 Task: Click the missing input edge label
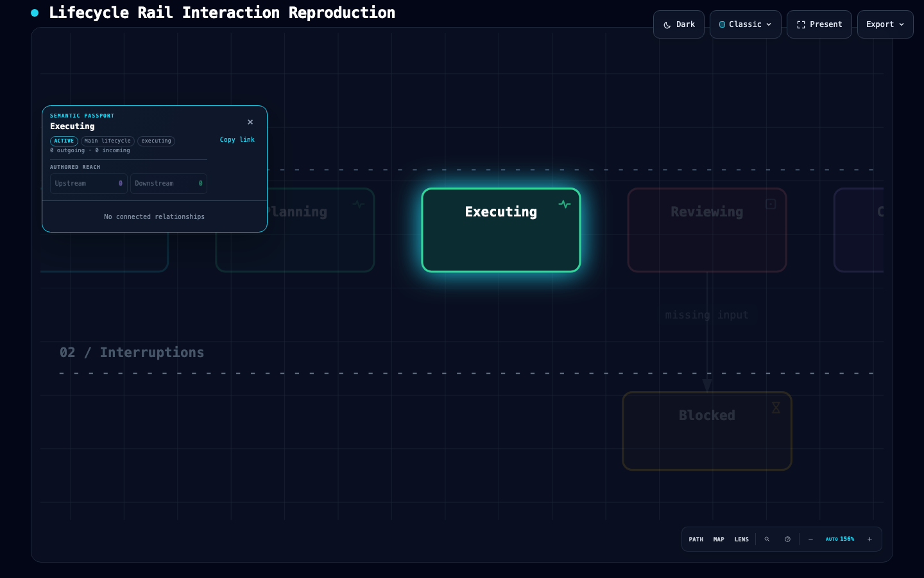coord(707,315)
